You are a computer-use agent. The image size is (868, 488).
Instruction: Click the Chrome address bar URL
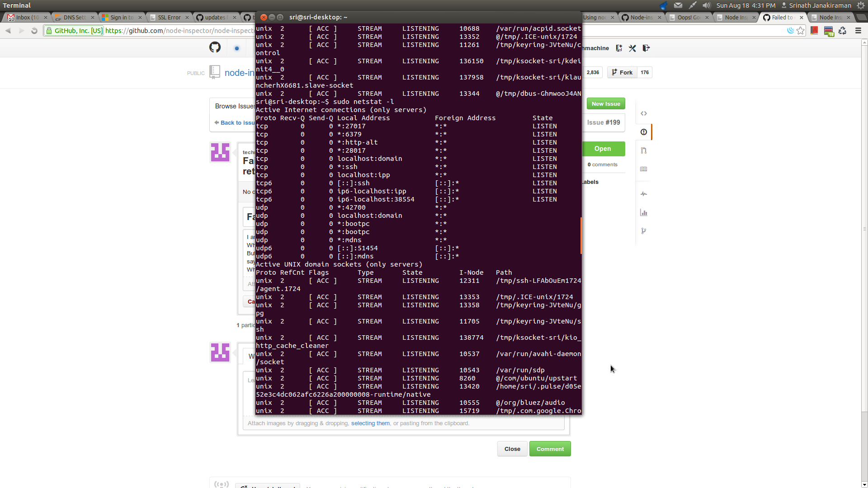tap(179, 31)
